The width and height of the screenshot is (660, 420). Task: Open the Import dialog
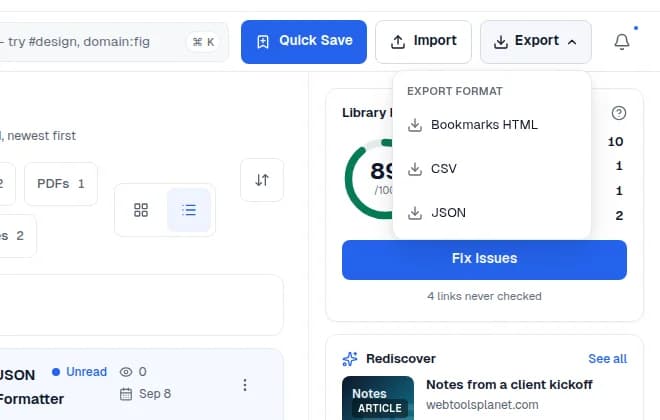point(423,42)
